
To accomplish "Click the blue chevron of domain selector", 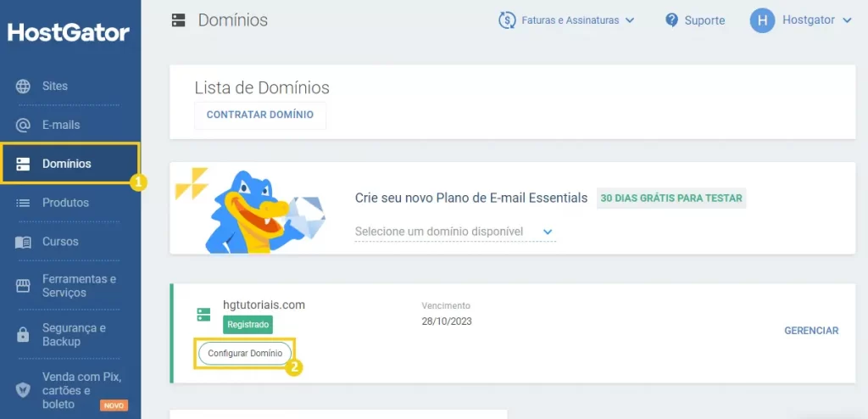I will 548,232.
